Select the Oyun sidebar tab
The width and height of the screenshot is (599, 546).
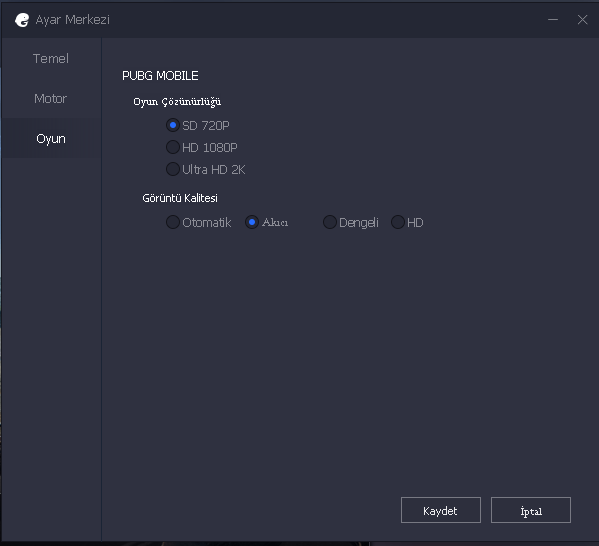[51, 138]
